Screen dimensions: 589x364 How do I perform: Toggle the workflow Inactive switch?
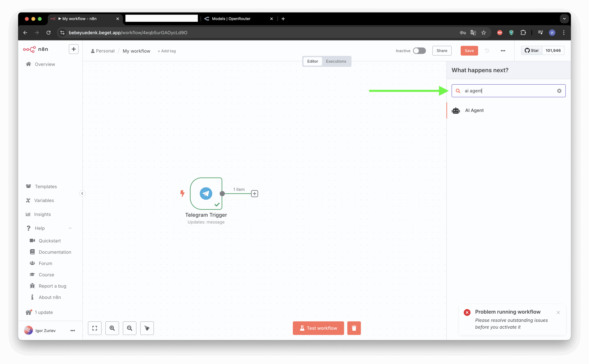(419, 51)
